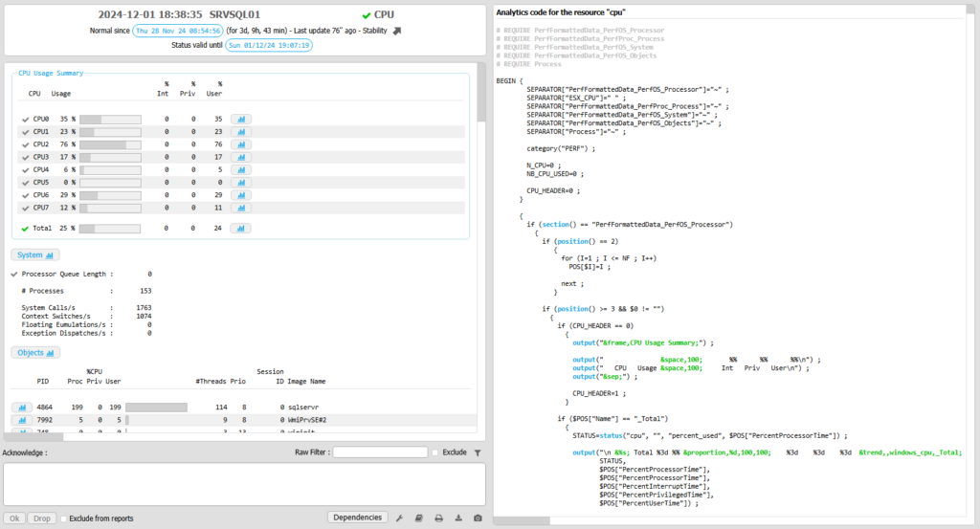
Task: Click the Stability arrow icon
Action: (x=397, y=31)
